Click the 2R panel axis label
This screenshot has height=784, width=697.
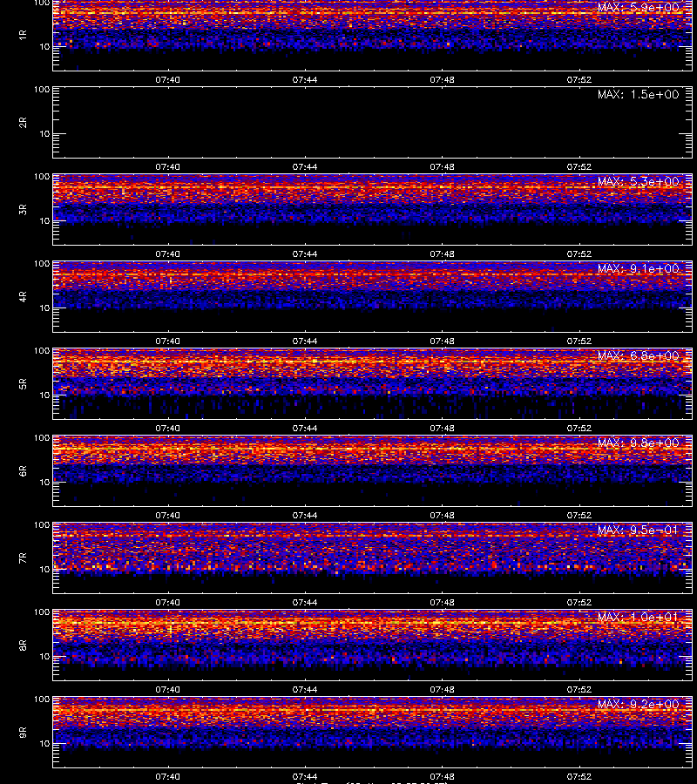click(23, 123)
